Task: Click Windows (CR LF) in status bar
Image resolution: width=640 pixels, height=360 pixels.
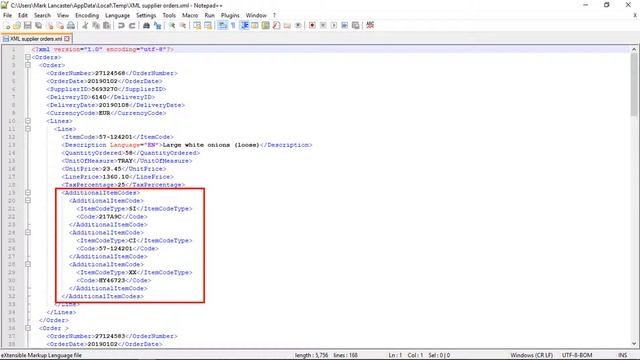Action: tap(531, 355)
